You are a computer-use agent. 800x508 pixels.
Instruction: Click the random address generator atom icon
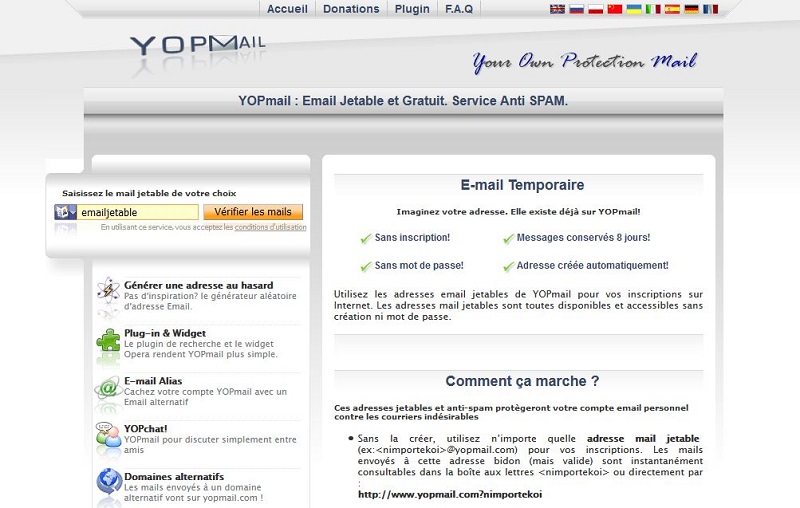click(x=108, y=291)
